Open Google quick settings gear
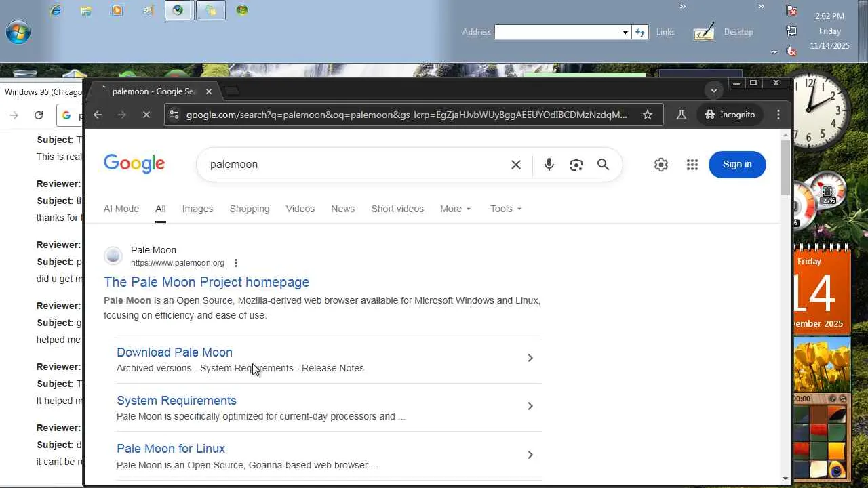 (661, 165)
